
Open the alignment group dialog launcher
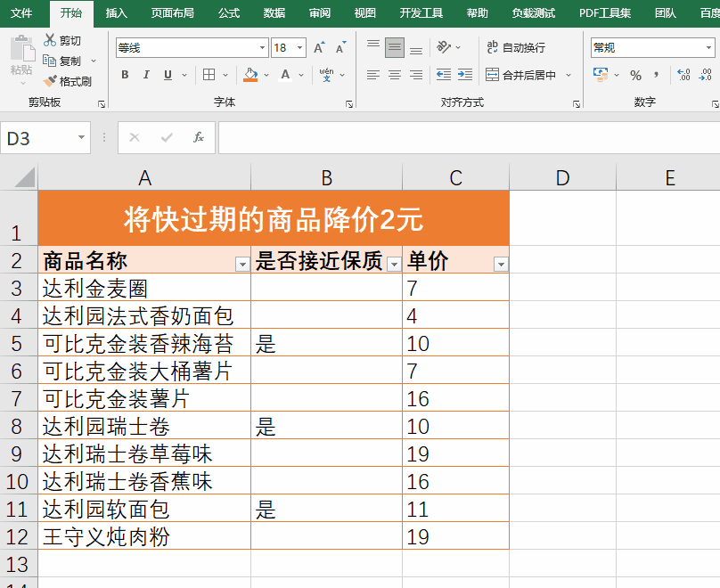[x=577, y=104]
